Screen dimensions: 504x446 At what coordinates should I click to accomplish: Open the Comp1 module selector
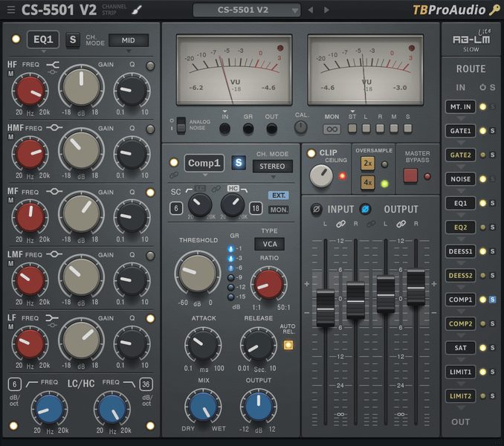(204, 164)
